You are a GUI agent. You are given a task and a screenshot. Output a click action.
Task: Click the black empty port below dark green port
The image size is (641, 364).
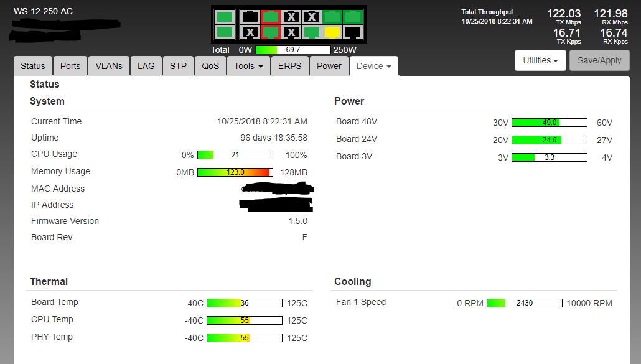(x=353, y=32)
